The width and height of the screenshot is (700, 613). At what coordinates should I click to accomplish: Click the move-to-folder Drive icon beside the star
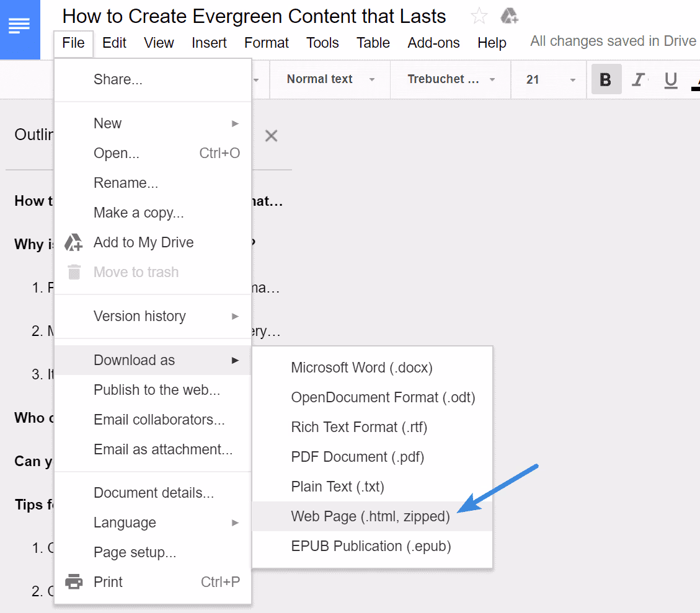(510, 15)
